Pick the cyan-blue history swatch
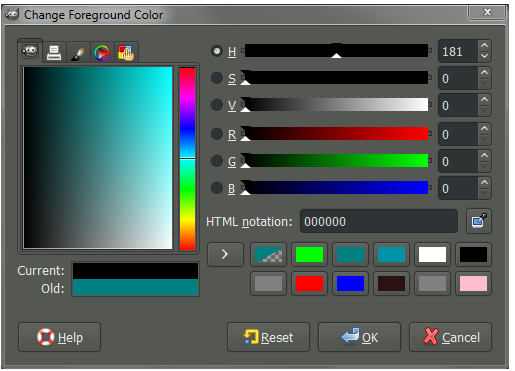 pyautogui.click(x=391, y=255)
